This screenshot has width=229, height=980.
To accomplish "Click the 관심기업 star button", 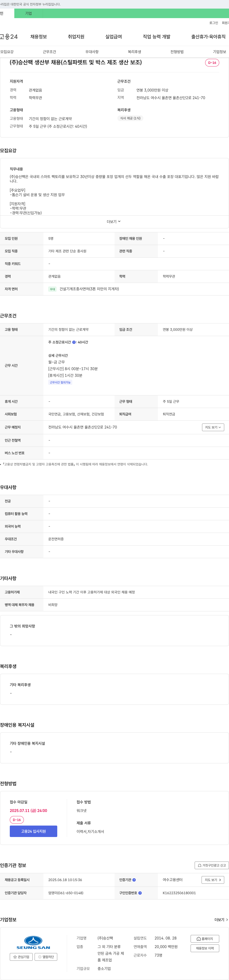I will pyautogui.click(x=21, y=956).
